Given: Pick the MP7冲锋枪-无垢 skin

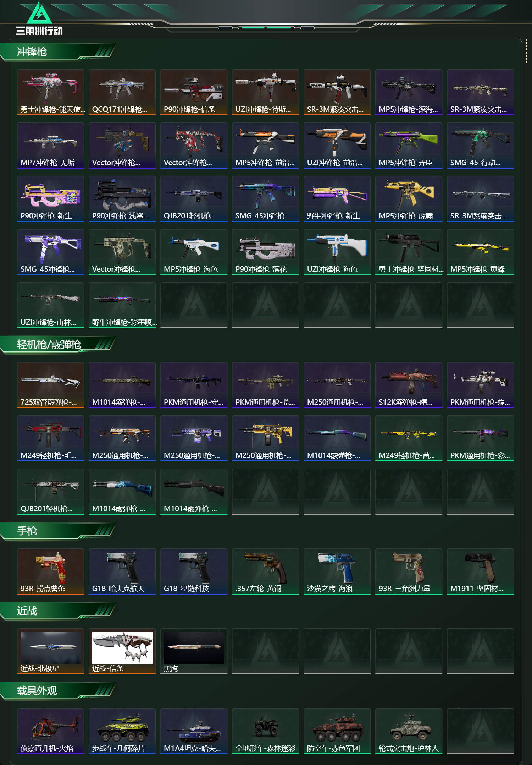Looking at the screenshot, I should click(x=50, y=146).
